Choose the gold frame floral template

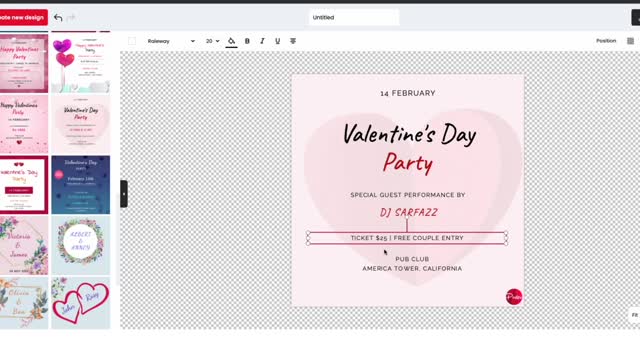[24, 303]
